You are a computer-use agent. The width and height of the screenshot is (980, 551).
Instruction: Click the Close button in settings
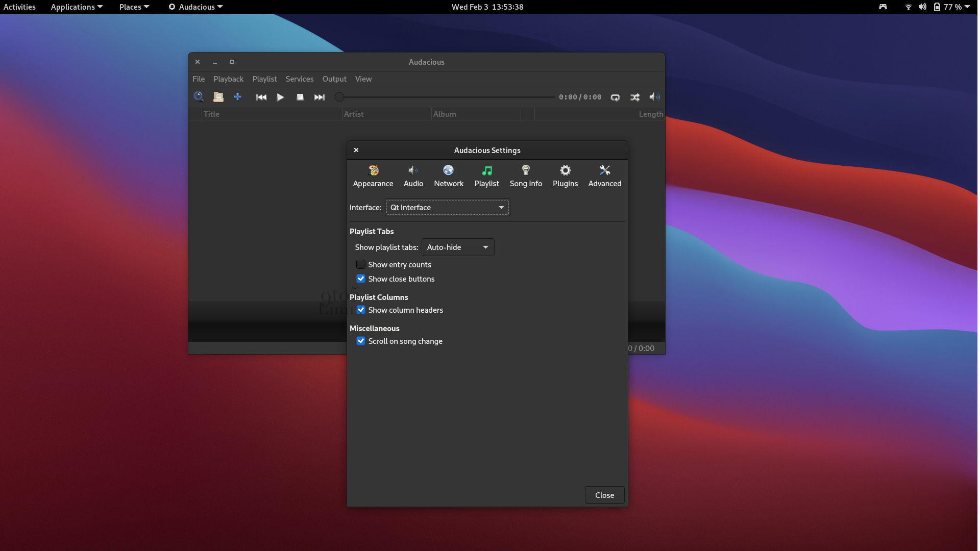604,495
